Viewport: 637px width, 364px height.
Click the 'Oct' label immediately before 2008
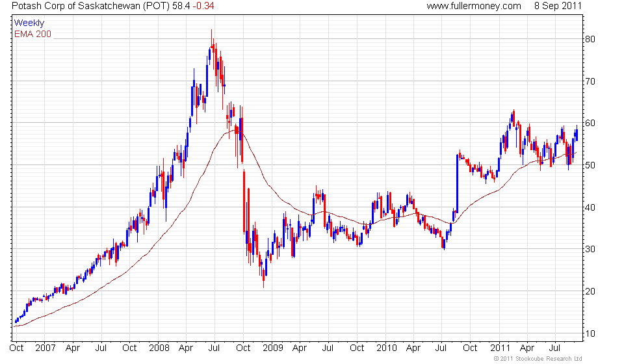click(129, 348)
